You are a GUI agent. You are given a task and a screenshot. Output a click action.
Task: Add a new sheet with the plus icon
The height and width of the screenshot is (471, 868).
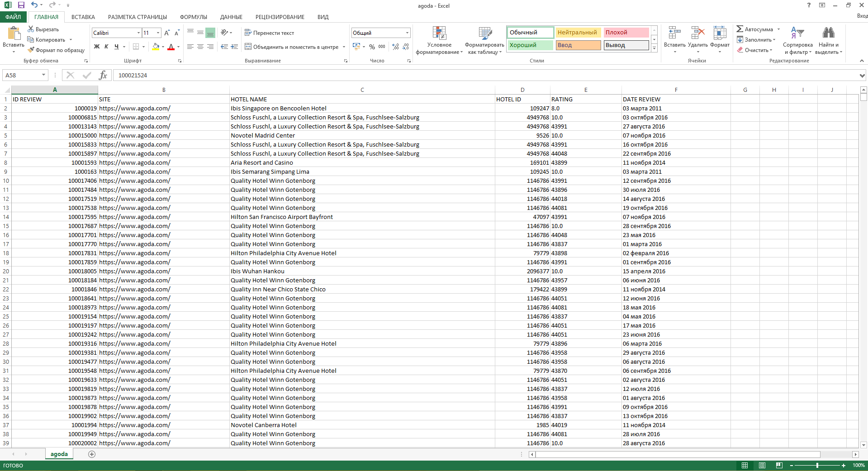[x=92, y=454]
